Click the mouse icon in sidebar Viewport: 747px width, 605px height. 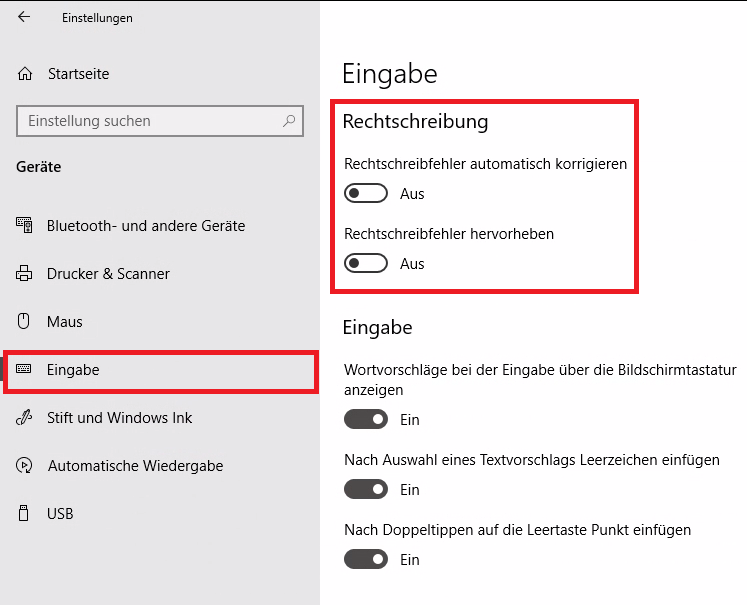pos(25,322)
